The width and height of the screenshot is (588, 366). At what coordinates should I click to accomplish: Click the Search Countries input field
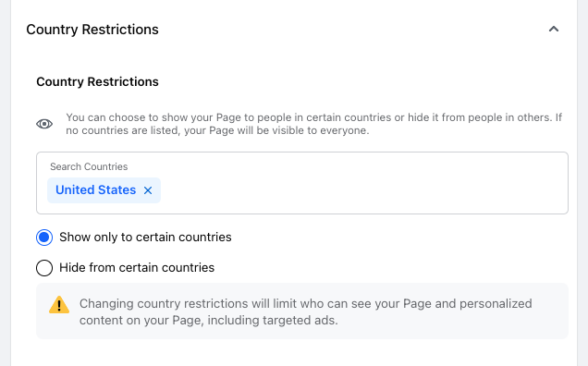(x=302, y=183)
